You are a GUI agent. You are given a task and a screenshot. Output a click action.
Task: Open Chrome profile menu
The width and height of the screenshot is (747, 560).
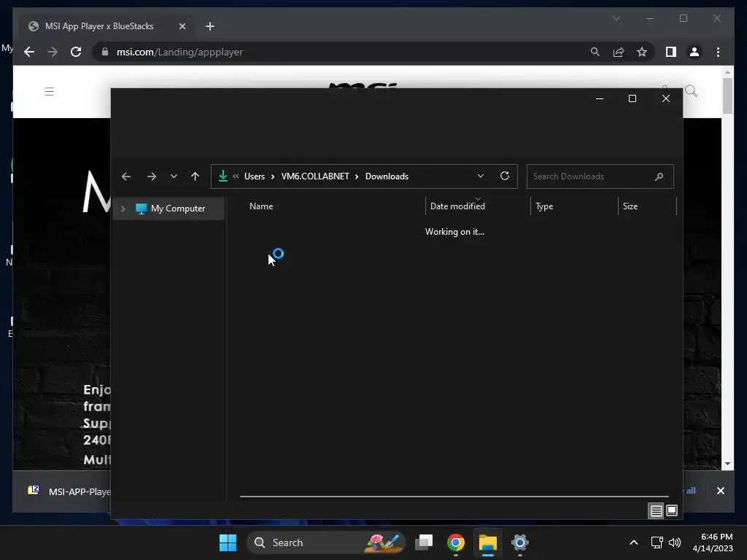pyautogui.click(x=694, y=52)
